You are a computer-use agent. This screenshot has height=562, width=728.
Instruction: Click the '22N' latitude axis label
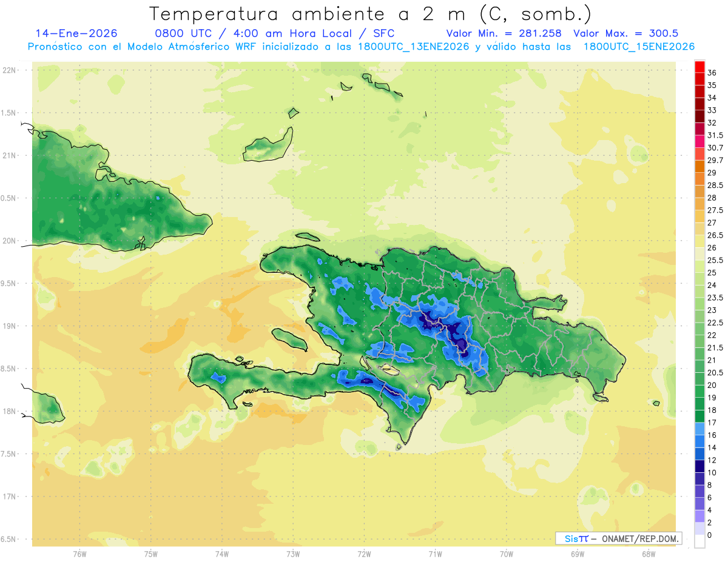point(9,70)
